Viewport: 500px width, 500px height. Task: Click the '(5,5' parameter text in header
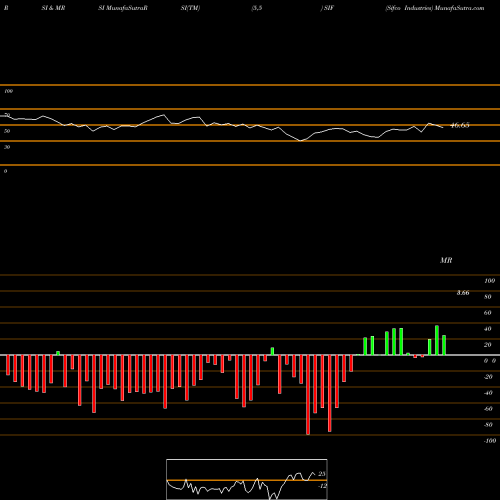257,8
